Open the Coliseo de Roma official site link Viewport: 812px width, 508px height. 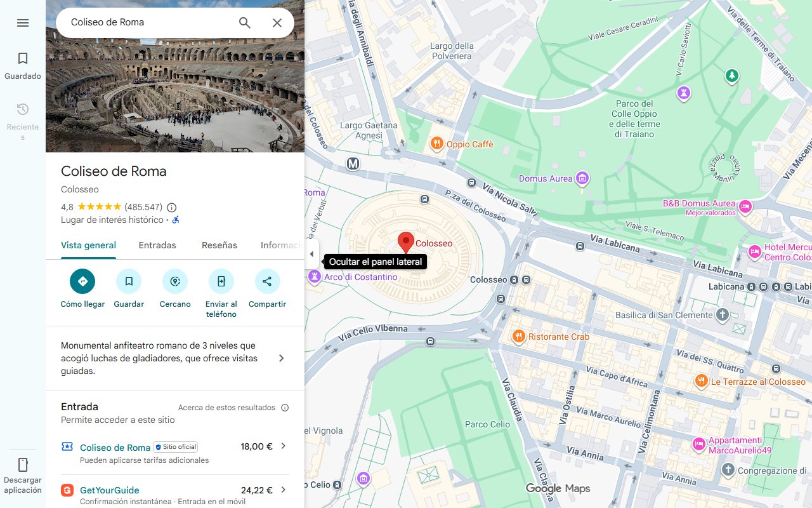click(x=115, y=447)
